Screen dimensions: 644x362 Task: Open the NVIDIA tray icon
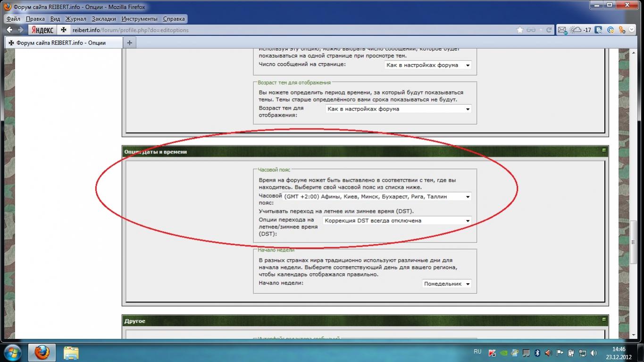click(503, 353)
